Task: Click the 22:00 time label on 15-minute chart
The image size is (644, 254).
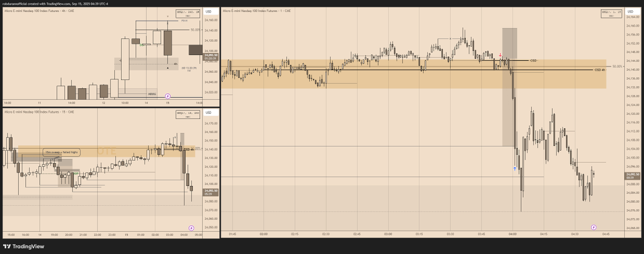Action: pos(98,235)
